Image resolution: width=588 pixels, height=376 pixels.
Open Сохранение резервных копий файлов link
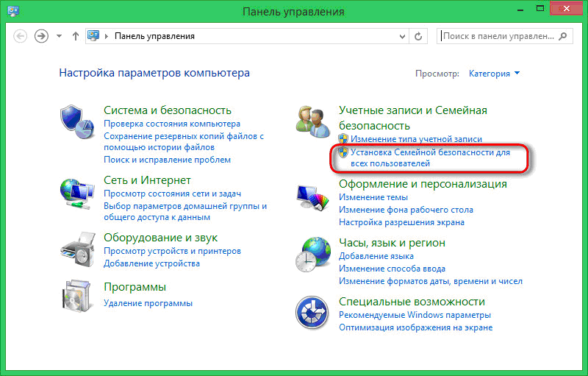tap(184, 141)
